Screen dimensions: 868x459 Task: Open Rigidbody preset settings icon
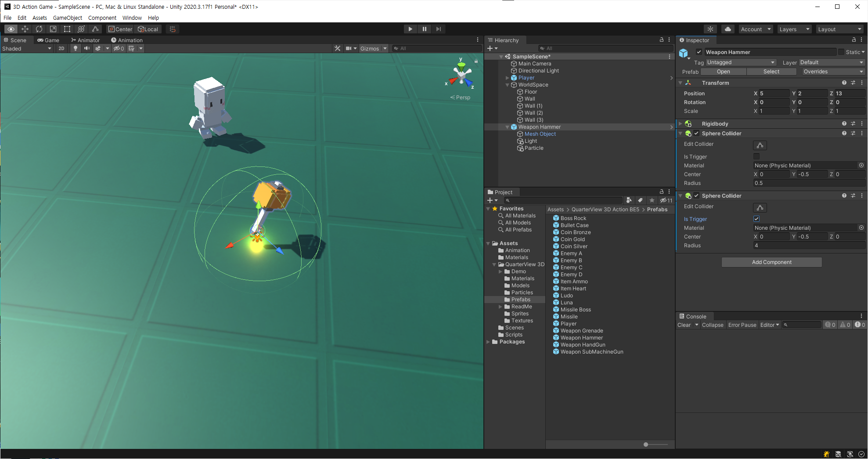point(853,124)
